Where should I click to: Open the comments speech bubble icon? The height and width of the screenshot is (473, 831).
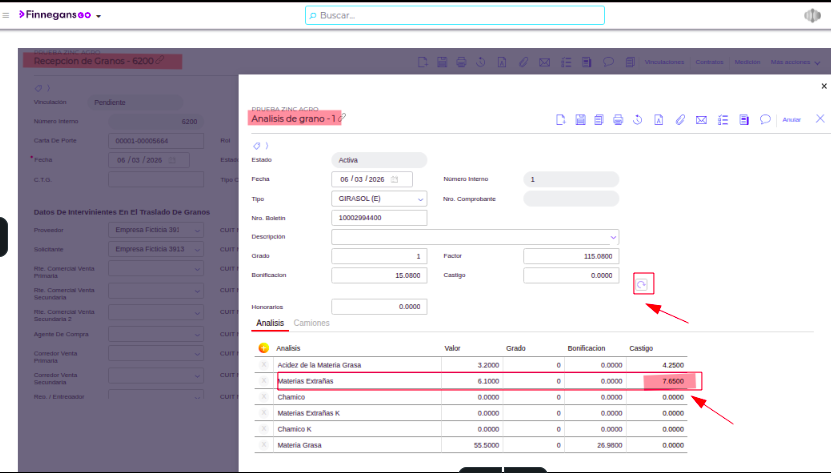765,120
